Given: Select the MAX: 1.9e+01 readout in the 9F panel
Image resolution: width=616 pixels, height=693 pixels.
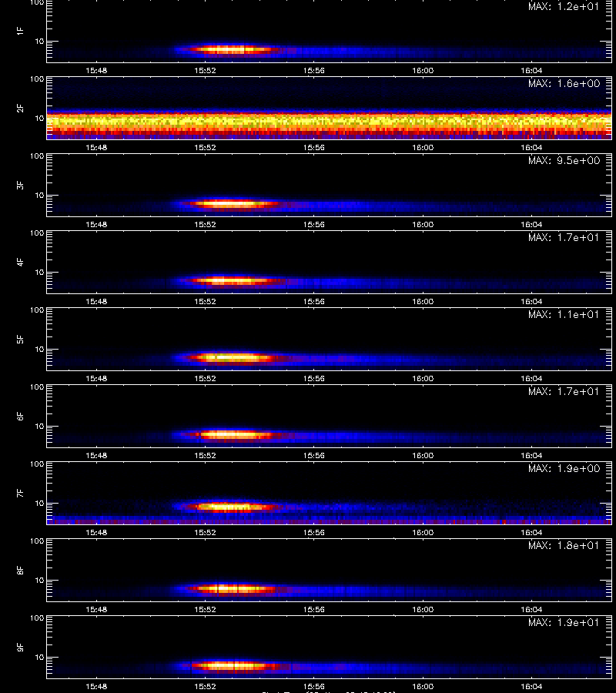Looking at the screenshot, I should 564,622.
